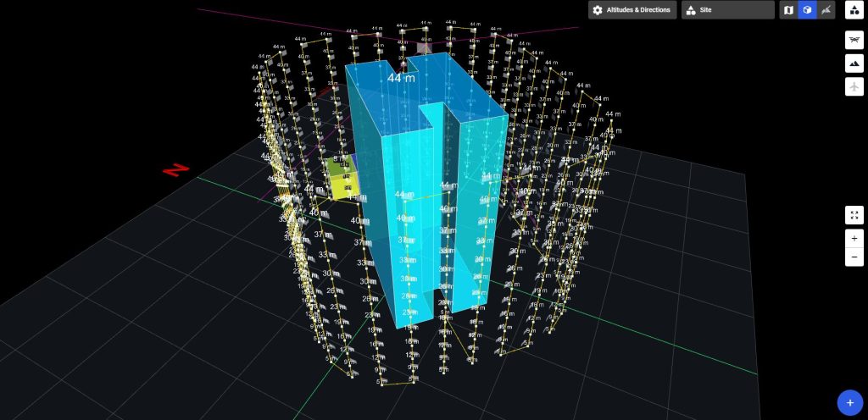The width and height of the screenshot is (868, 420).
Task: Zoom in with the plus button
Action: coord(854,239)
